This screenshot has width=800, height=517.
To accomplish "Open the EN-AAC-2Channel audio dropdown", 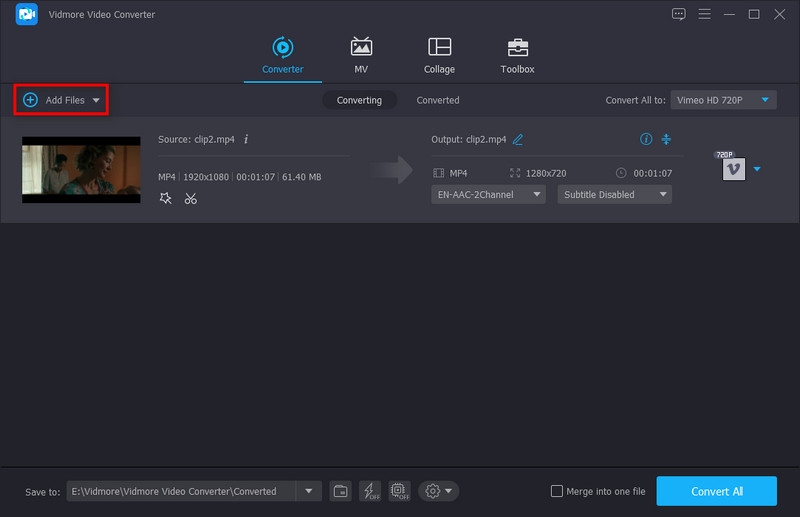I will point(488,195).
